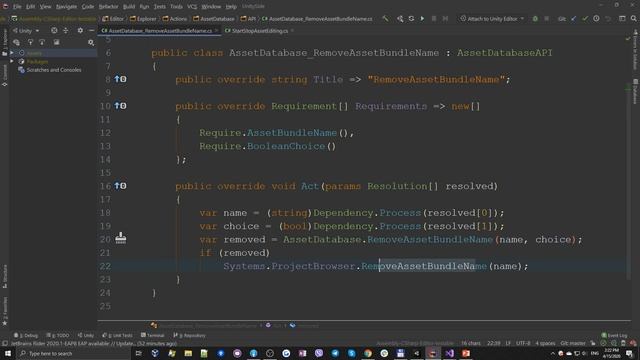Click the Git rollback icon

tap(608, 19)
